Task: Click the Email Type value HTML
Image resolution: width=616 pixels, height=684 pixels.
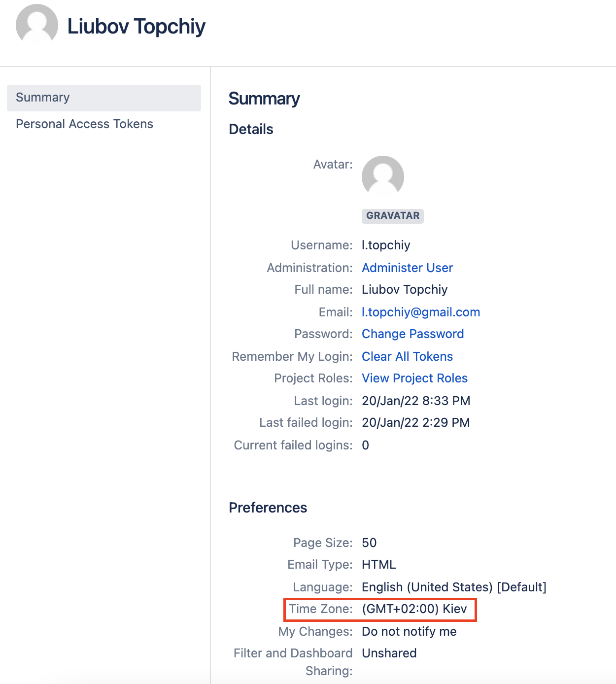Action: [x=378, y=564]
